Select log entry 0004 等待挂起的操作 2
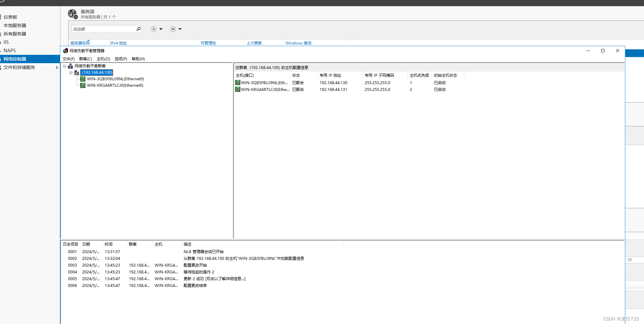 tap(202, 272)
